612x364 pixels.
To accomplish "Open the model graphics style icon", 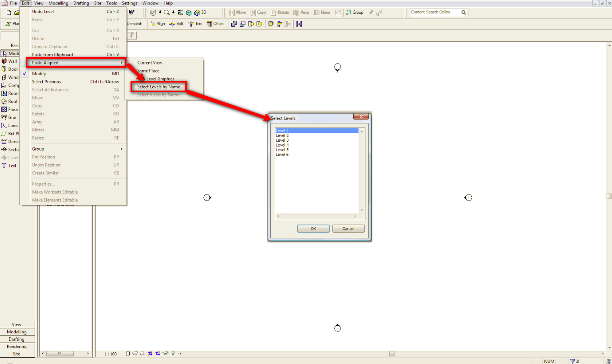I will (135, 354).
